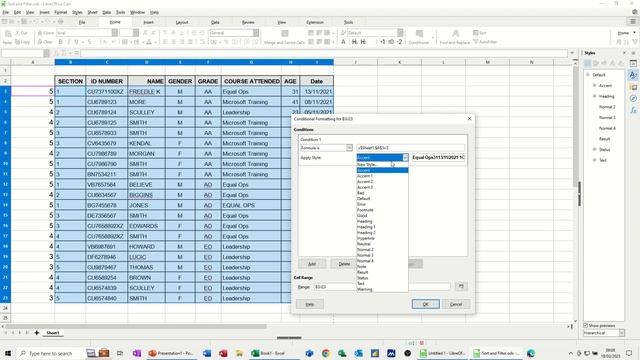
Task: Toggle Show previews checkbox
Action: tap(586, 325)
